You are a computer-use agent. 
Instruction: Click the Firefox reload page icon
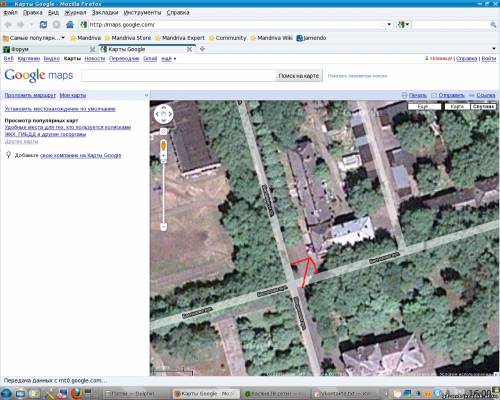[43, 25]
